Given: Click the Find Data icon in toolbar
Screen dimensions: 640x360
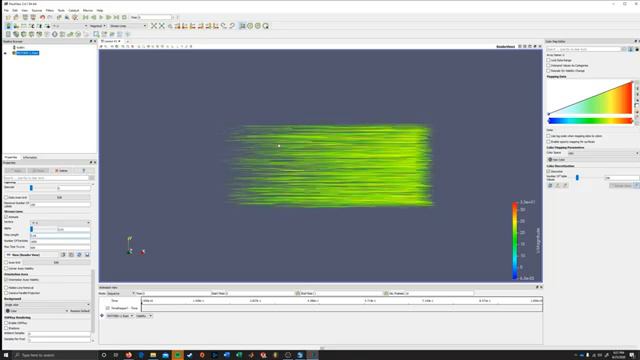Looking at the screenshot, I should [x=67, y=17].
